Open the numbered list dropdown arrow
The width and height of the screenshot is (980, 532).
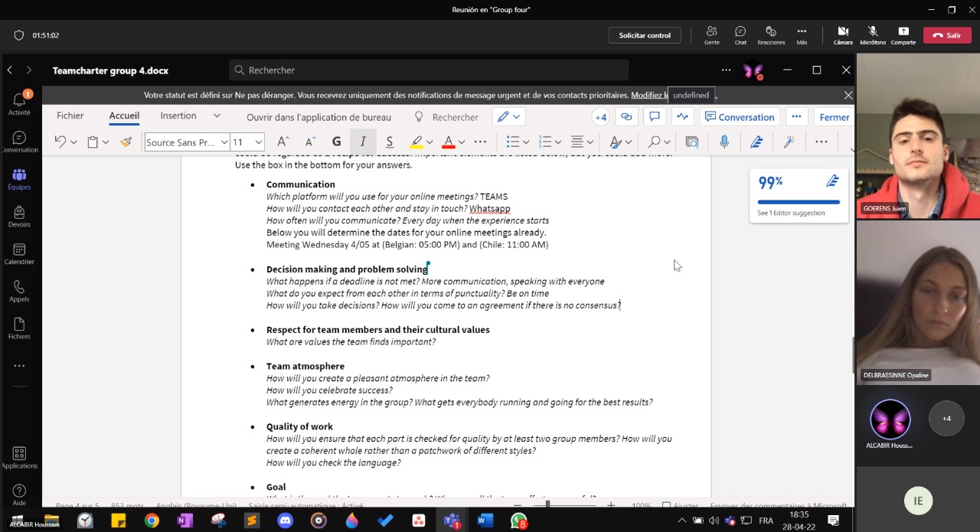(558, 142)
